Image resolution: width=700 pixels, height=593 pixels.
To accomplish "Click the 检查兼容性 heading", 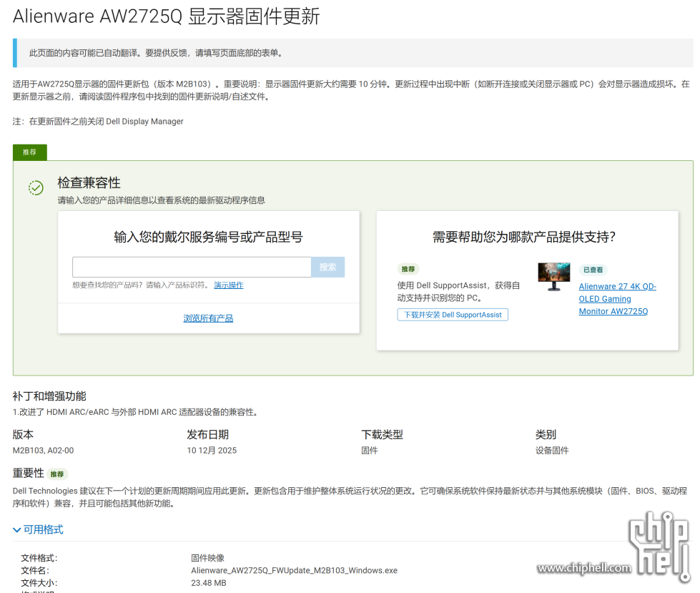I will coord(89,183).
